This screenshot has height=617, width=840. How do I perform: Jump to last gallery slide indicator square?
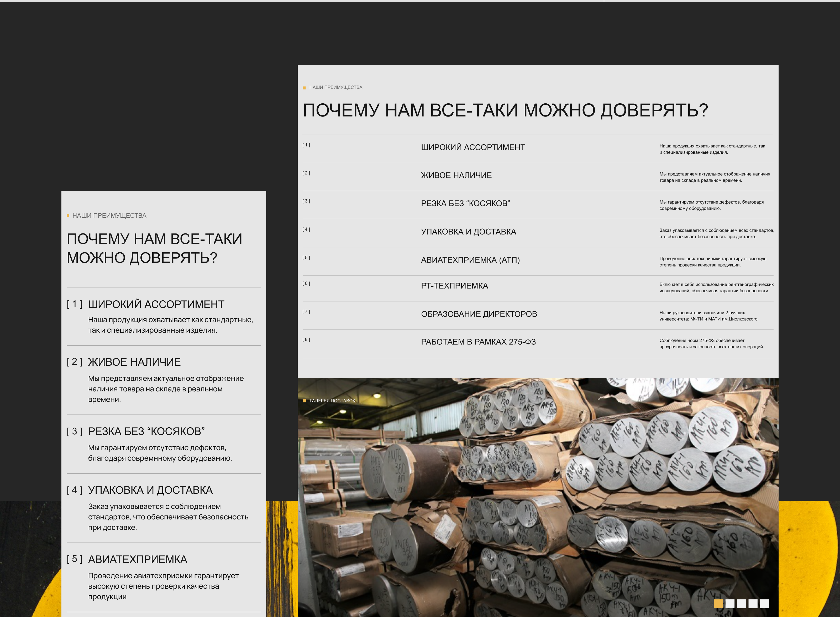tap(764, 604)
